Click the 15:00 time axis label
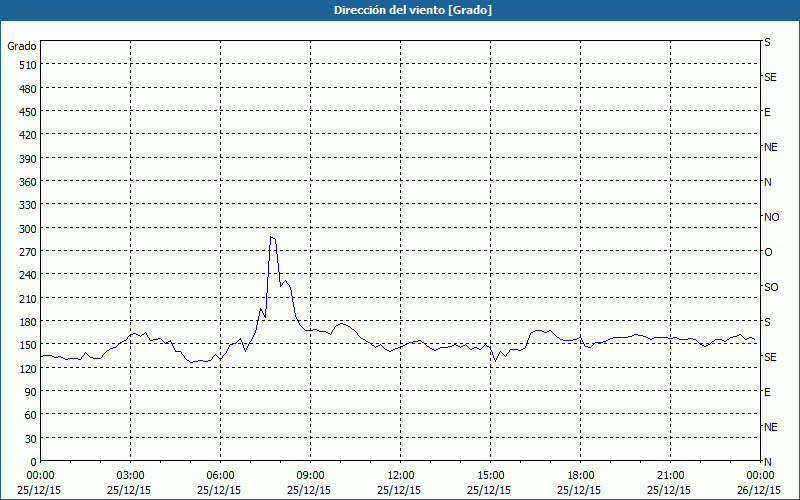This screenshot has width=800, height=500. [x=490, y=476]
